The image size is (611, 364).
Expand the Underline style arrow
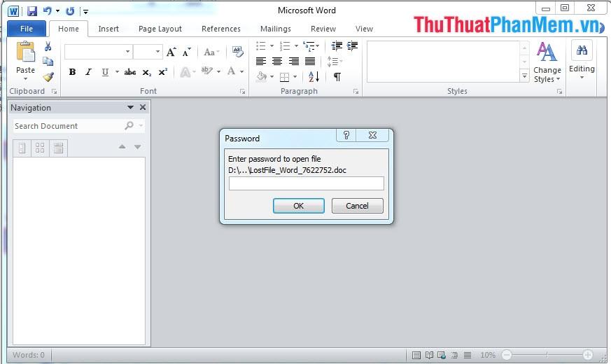pos(117,71)
